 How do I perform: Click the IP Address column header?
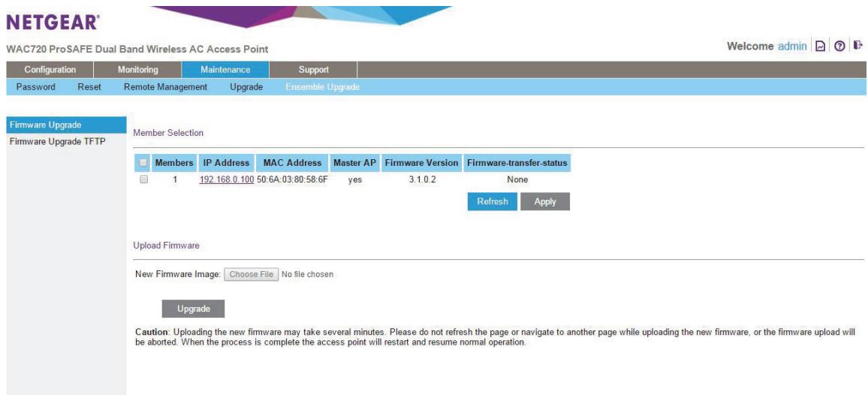[x=226, y=163]
